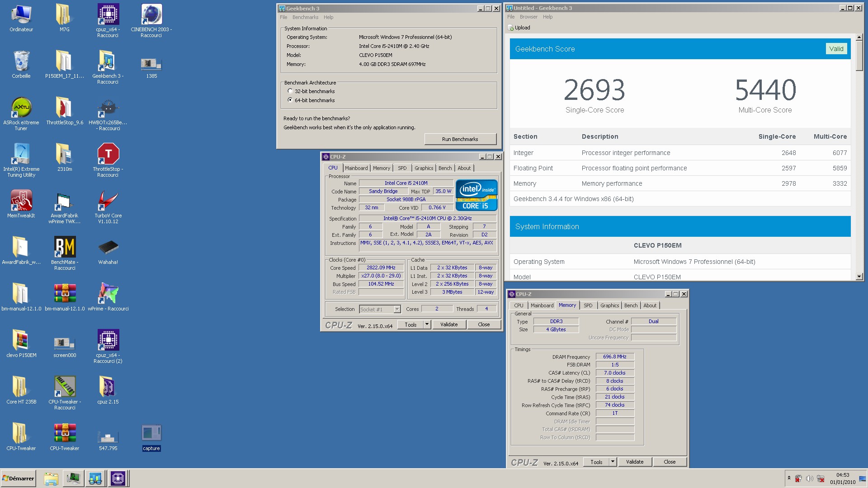Screen dimensions: 868x488
Task: Open ThrottleStop_9.6 folder
Action: click(x=64, y=111)
